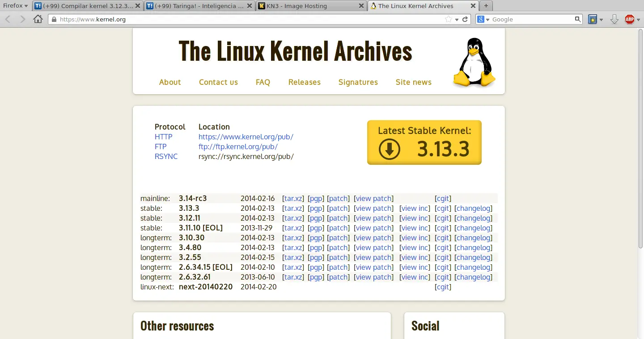Expand the Adblock Plus dropdown arrow
This screenshot has width=644, height=339.
tap(637, 20)
